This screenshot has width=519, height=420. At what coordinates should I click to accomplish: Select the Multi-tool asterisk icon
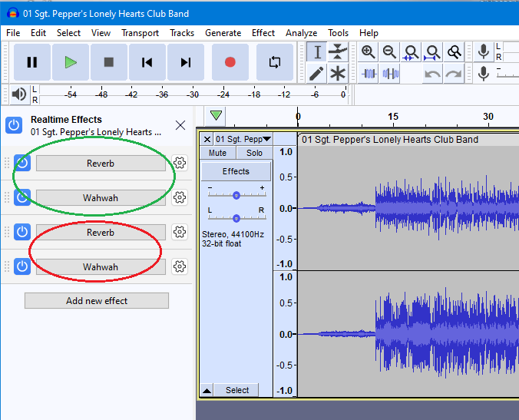click(x=338, y=73)
